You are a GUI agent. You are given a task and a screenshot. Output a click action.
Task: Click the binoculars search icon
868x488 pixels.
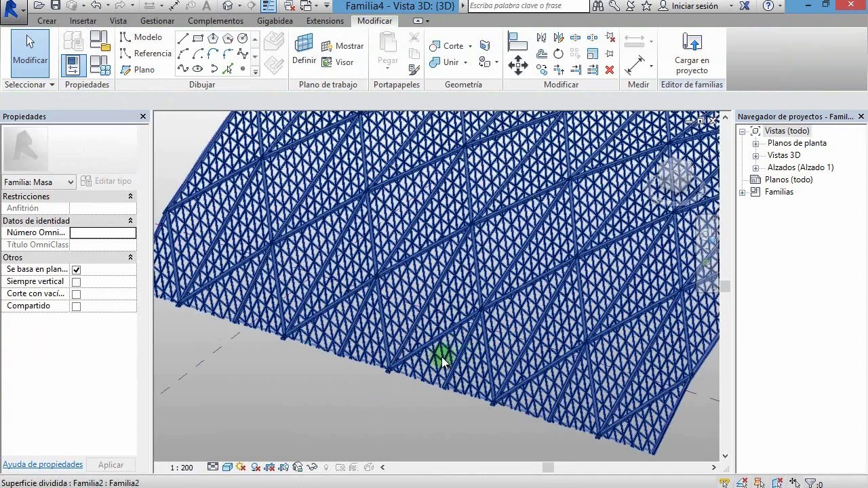pyautogui.click(x=598, y=6)
